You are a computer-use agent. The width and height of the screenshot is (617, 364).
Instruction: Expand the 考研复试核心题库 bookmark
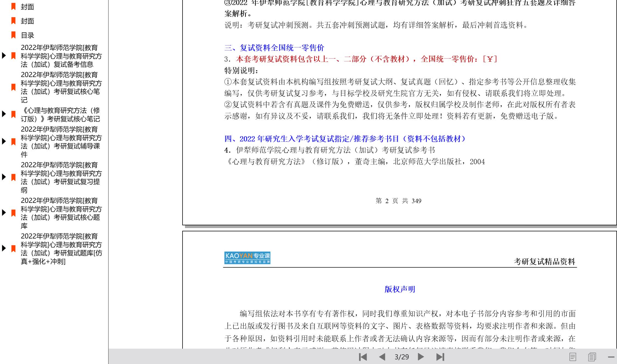click(4, 213)
